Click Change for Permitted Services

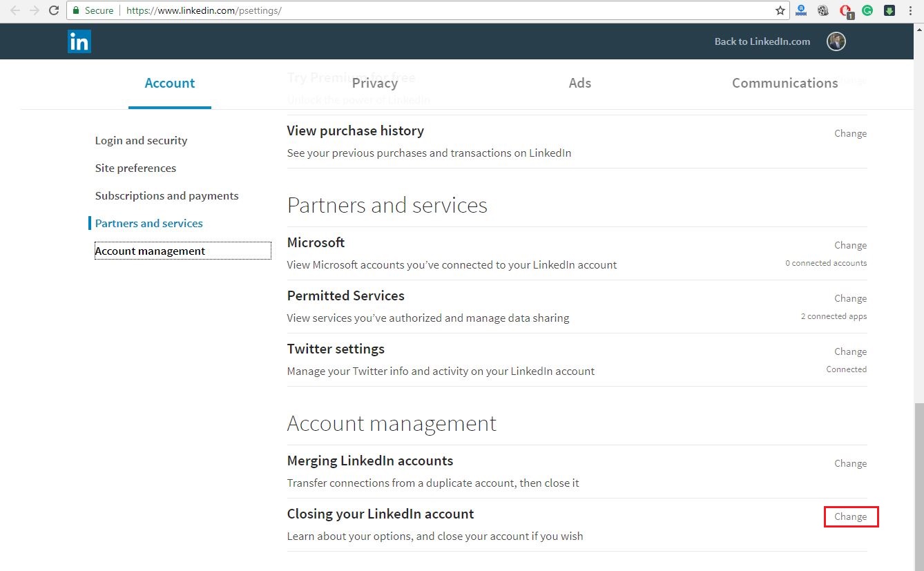coord(850,299)
